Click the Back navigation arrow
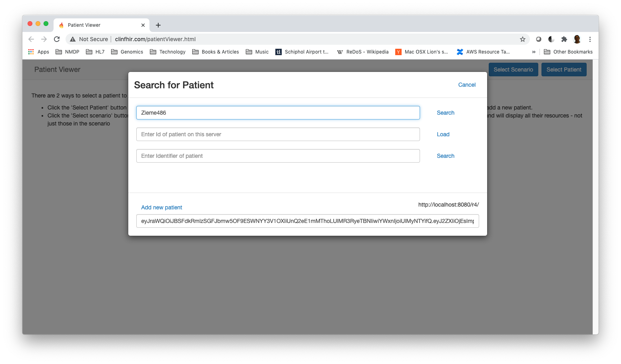621x364 pixels. 31,39
